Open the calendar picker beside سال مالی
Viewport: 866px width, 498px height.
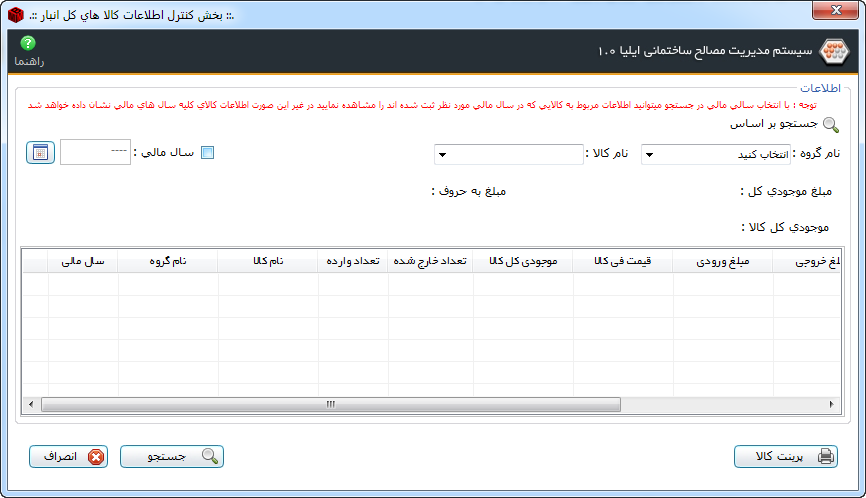(x=40, y=153)
